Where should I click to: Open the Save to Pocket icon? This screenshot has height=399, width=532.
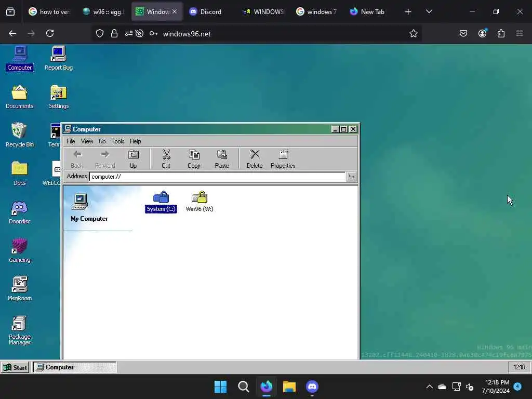click(x=463, y=34)
